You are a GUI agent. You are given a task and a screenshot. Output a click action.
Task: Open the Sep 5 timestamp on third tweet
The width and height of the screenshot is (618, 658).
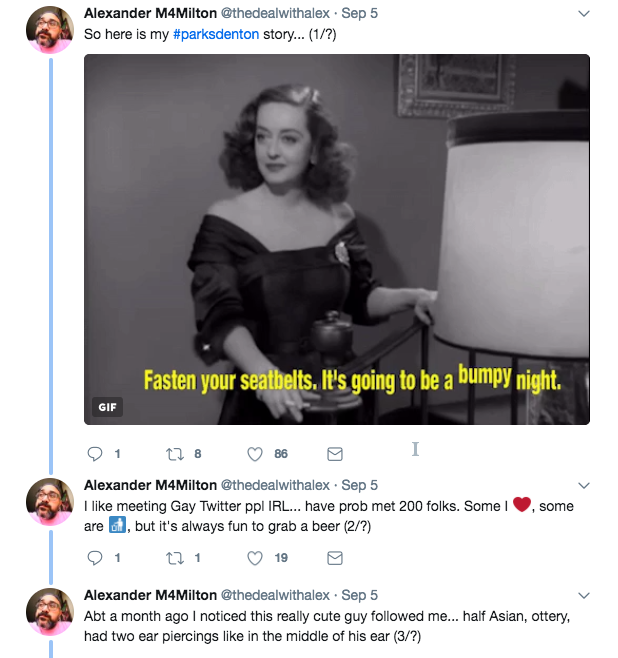pyautogui.click(x=360, y=595)
